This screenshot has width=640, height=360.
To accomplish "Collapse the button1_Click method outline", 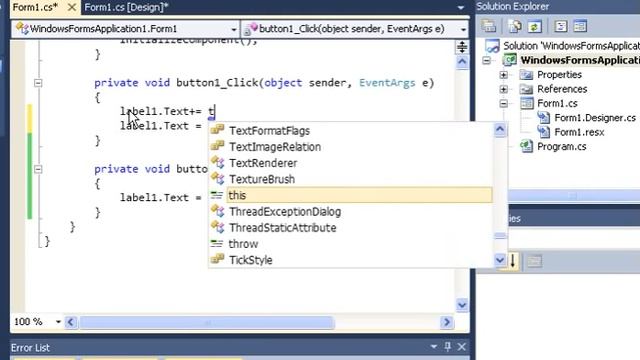I will (x=38, y=83).
